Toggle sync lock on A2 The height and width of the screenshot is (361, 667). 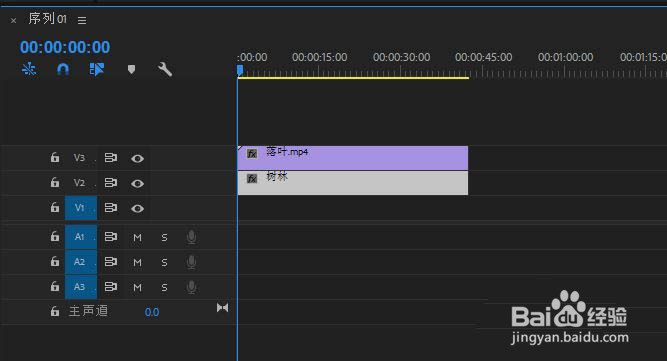point(111,262)
